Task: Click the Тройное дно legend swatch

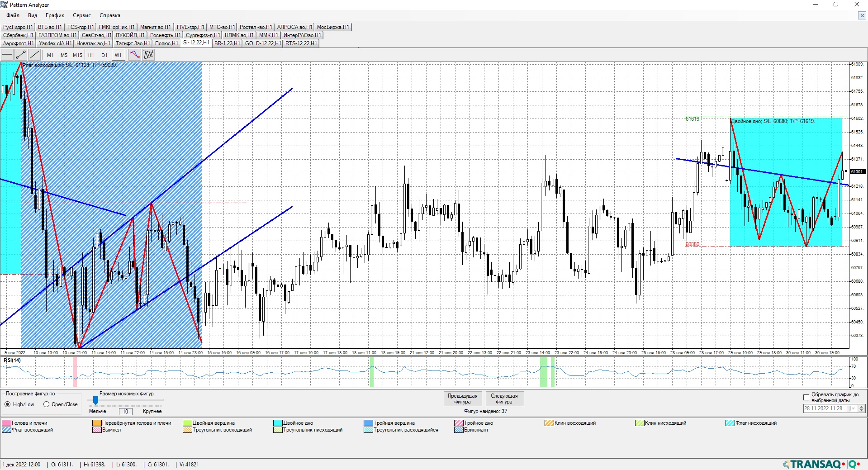Action: point(459,423)
